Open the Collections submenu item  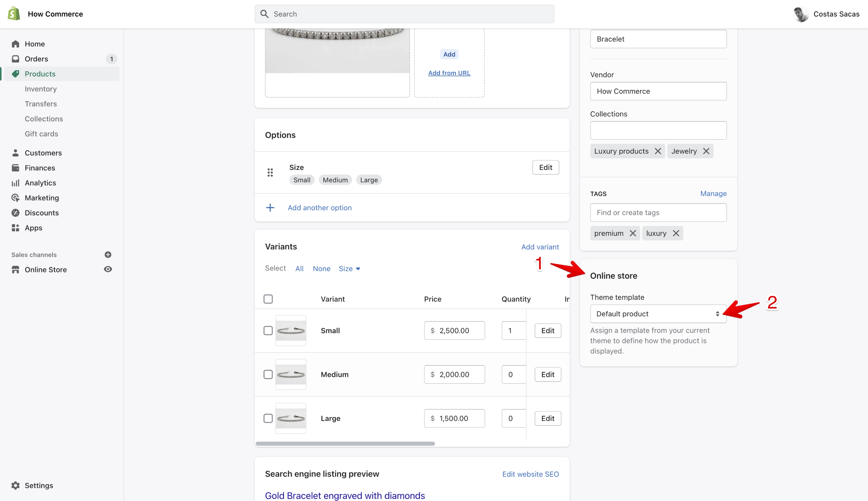point(44,119)
